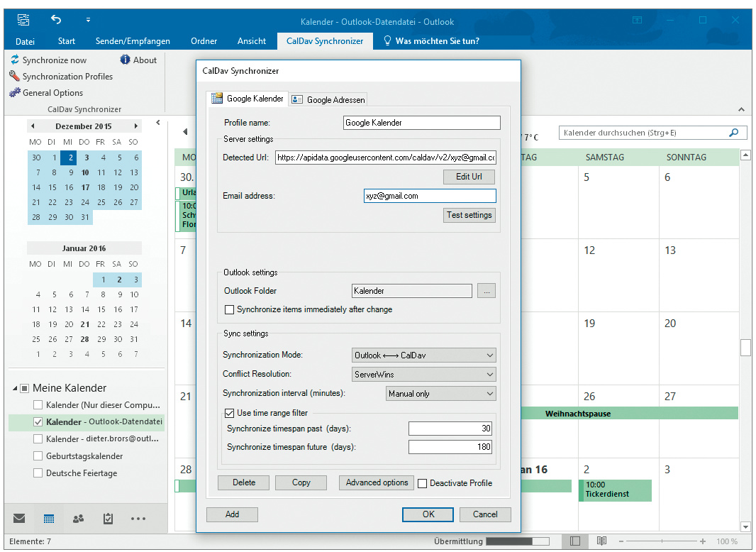Collapse the ribbon with the chevron

[x=741, y=109]
